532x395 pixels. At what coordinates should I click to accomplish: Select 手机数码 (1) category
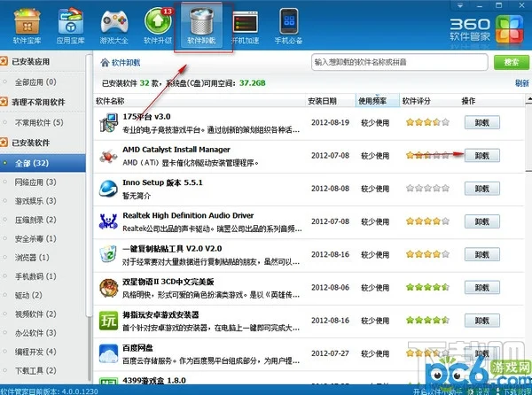35,276
